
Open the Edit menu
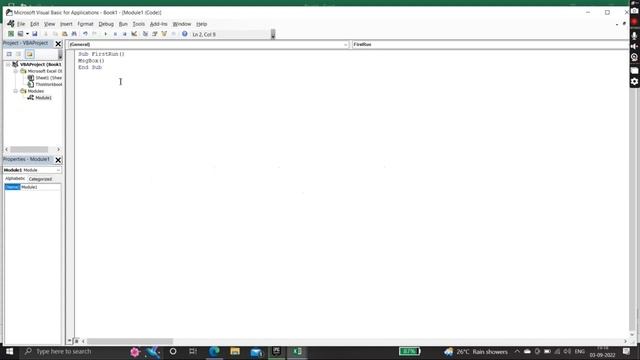click(x=35, y=24)
